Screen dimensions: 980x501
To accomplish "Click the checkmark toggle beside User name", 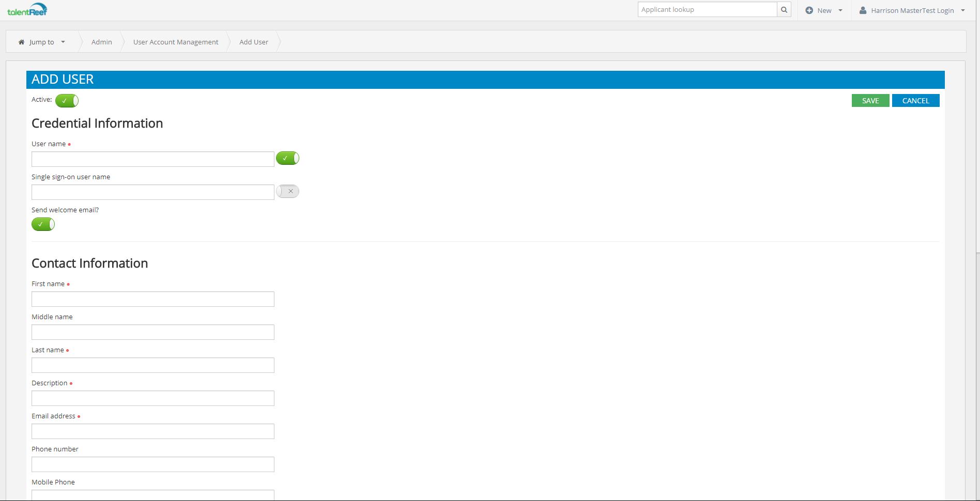I will (287, 158).
